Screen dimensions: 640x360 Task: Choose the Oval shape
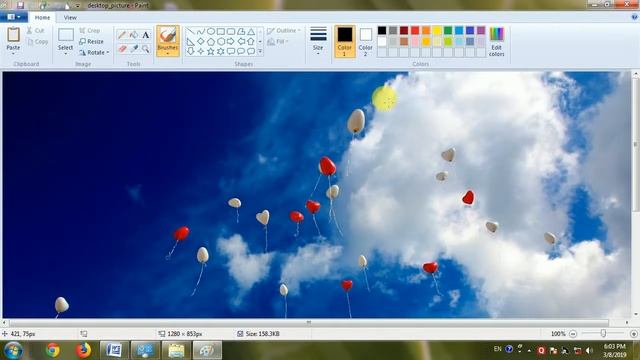click(211, 31)
